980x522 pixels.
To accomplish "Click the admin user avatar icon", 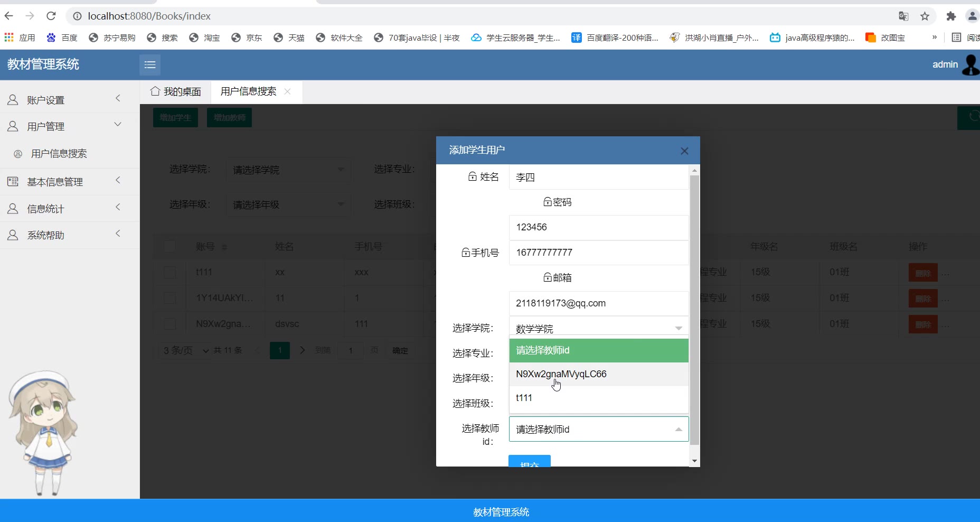I will (x=970, y=64).
